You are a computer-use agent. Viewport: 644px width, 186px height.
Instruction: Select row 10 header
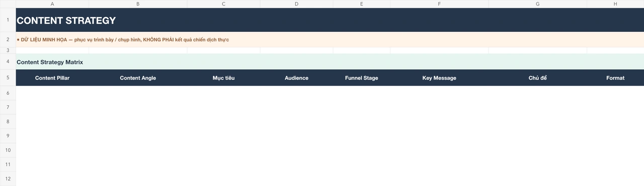[x=8, y=150]
